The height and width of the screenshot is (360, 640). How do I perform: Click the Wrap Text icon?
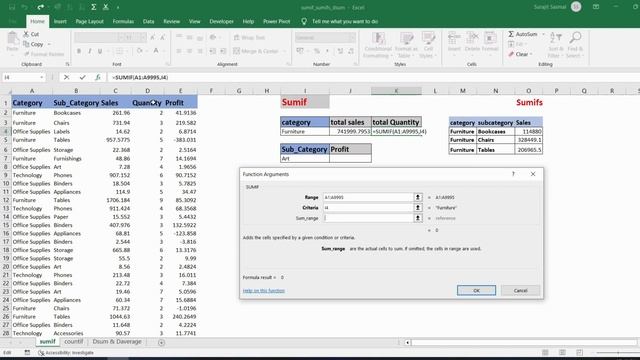point(236,38)
